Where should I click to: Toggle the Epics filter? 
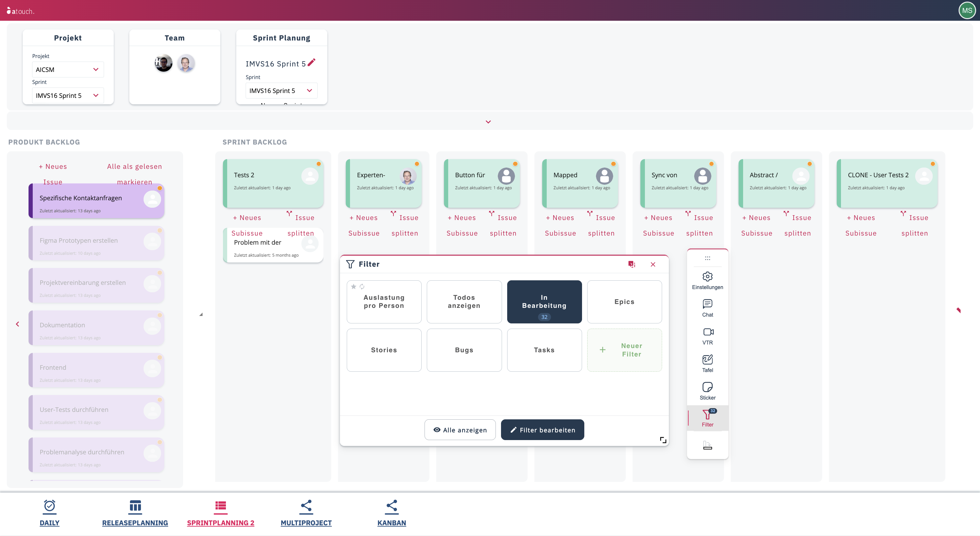point(624,302)
